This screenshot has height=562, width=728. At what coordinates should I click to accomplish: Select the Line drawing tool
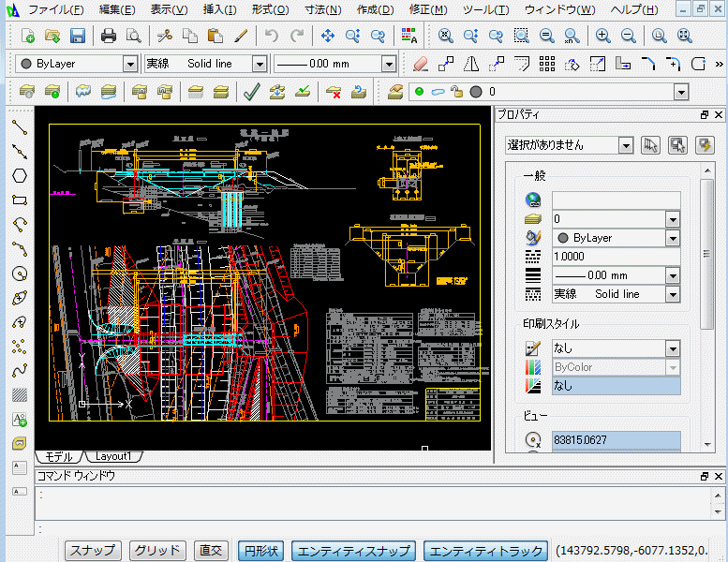point(19,126)
